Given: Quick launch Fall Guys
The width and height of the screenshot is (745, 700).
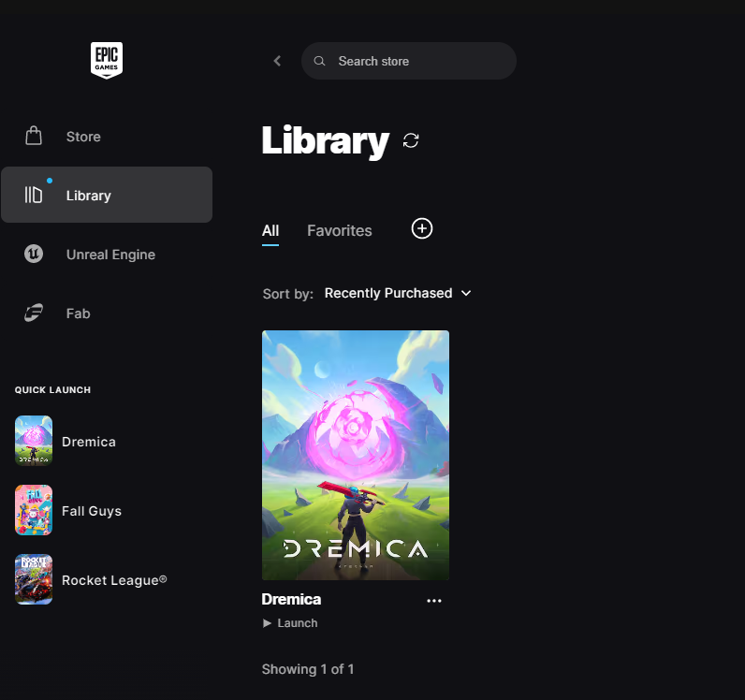Looking at the screenshot, I should [91, 511].
